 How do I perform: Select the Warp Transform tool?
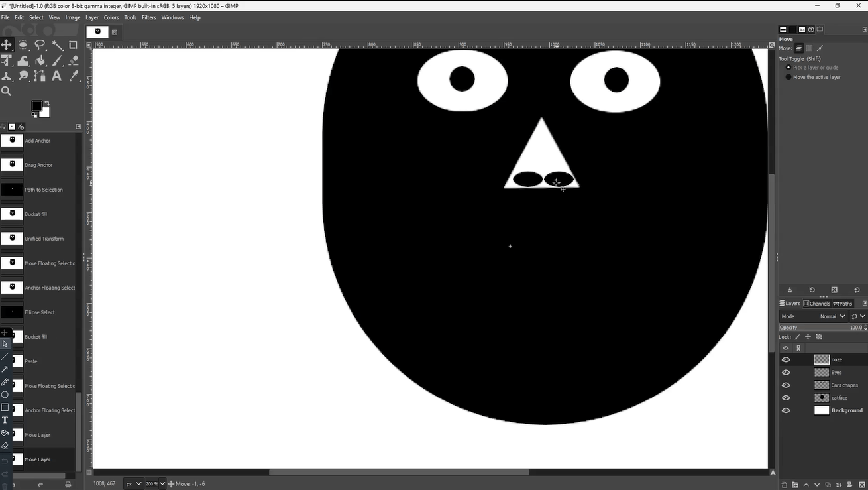pos(23,60)
